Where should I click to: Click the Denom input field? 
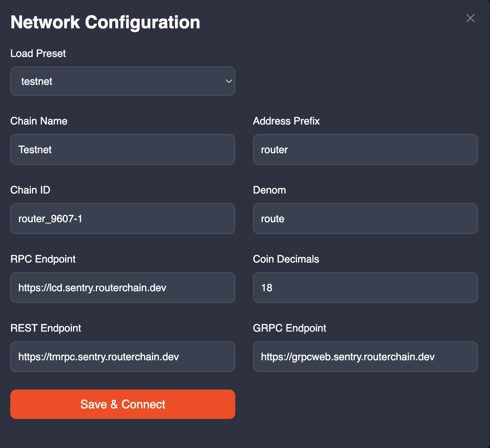(365, 218)
